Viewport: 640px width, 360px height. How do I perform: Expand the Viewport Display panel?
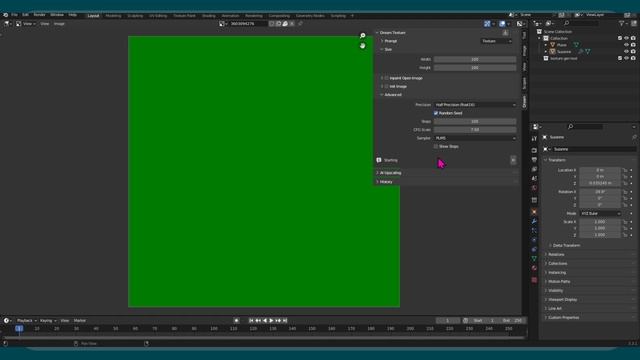coord(561,300)
